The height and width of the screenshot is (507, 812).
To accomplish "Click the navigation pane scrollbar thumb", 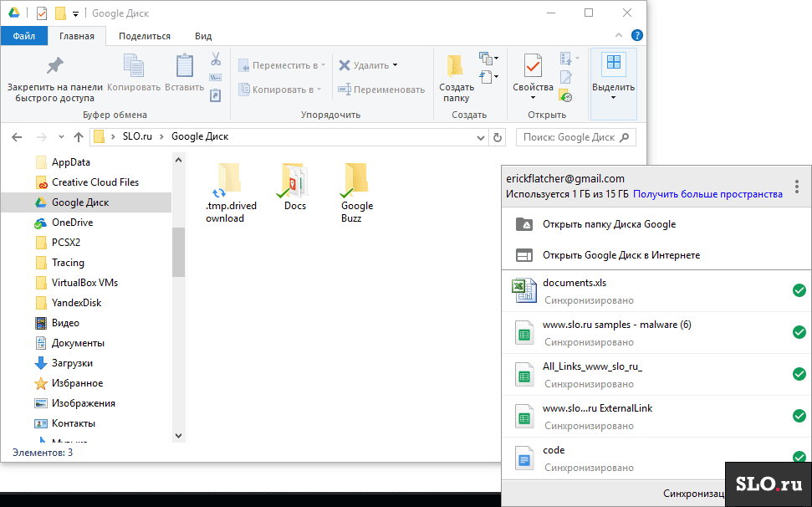I will [x=179, y=252].
